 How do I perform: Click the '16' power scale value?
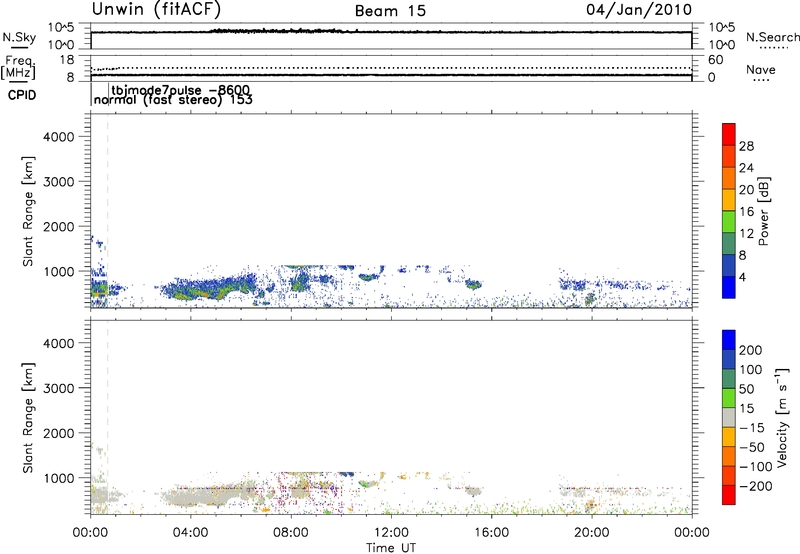pos(746,211)
